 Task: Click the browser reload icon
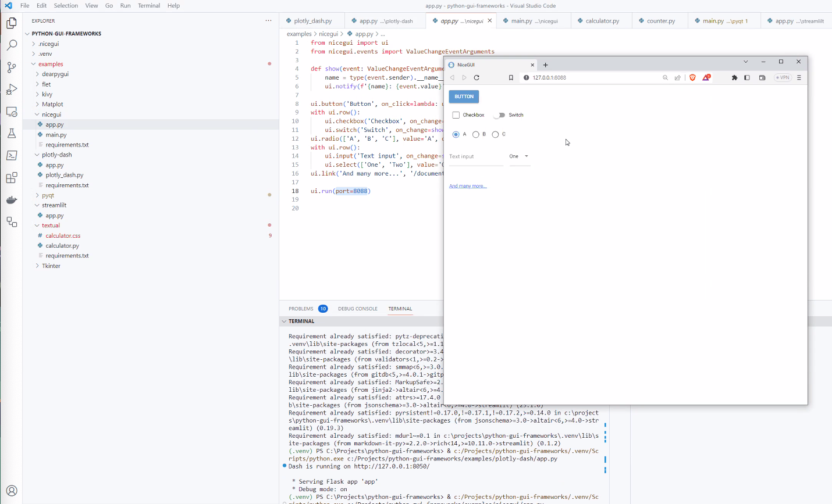(477, 77)
